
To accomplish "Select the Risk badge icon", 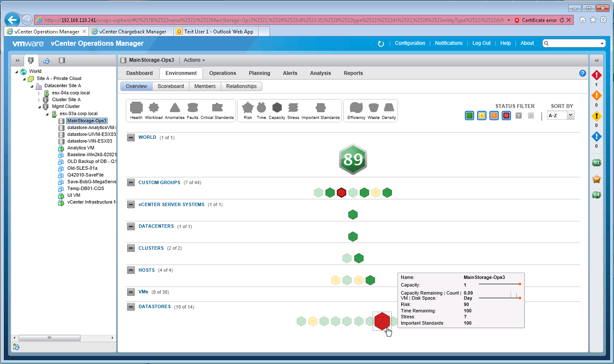I will coord(248,108).
